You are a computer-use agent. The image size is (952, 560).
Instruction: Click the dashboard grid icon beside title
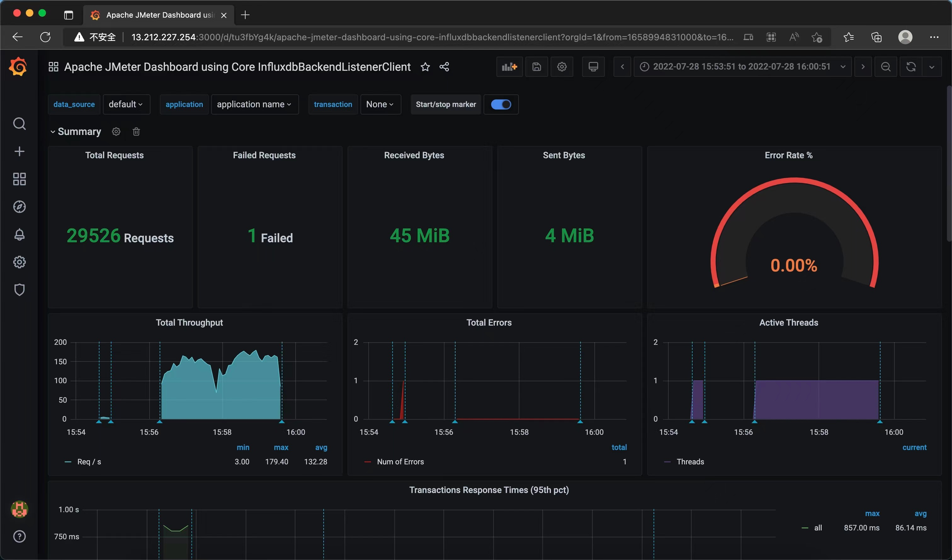[x=53, y=67]
